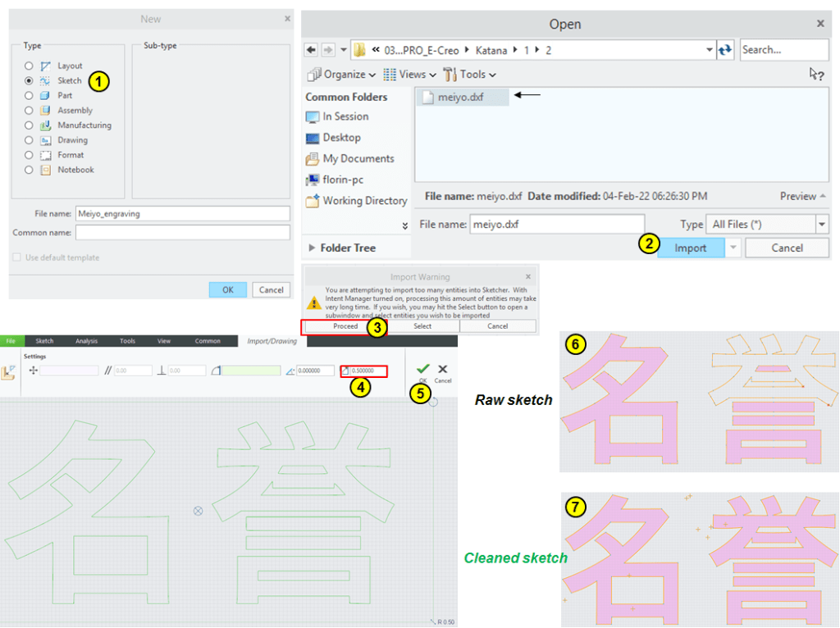Expand the Folder Tree section
This screenshot has height=628, width=840.
[313, 248]
